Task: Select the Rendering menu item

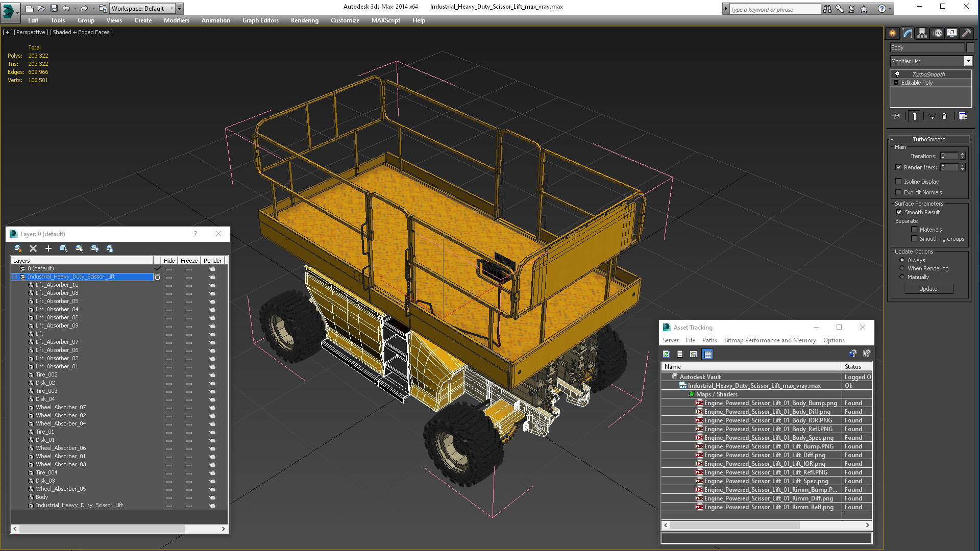Action: (305, 20)
